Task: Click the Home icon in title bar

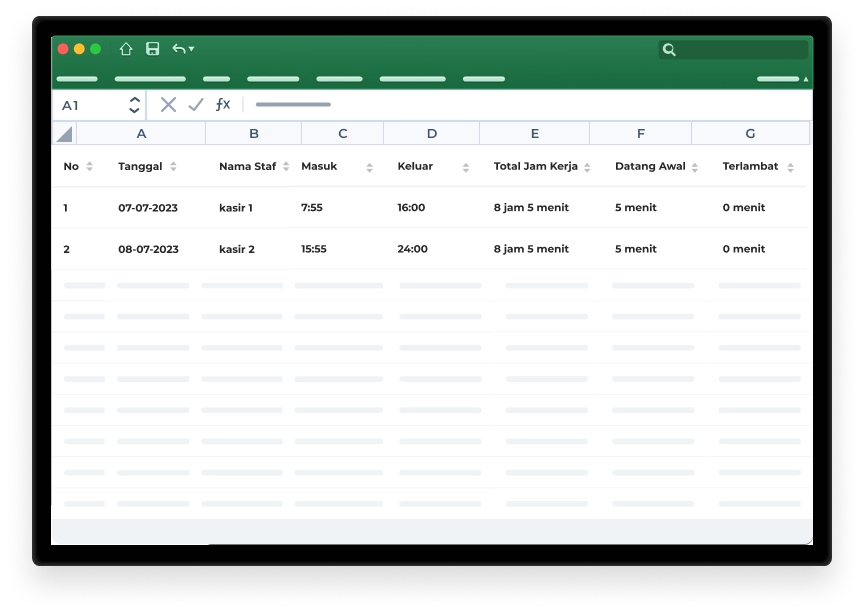Action: tap(126, 49)
